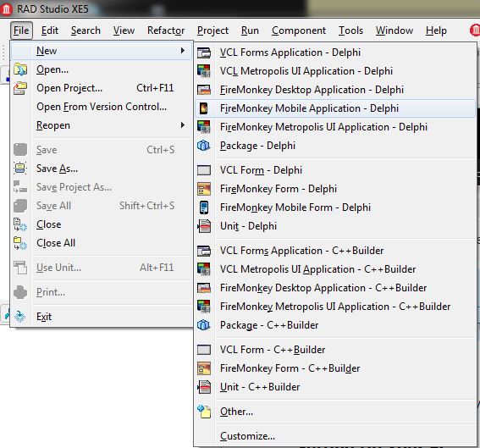Open the View menu

(x=124, y=30)
